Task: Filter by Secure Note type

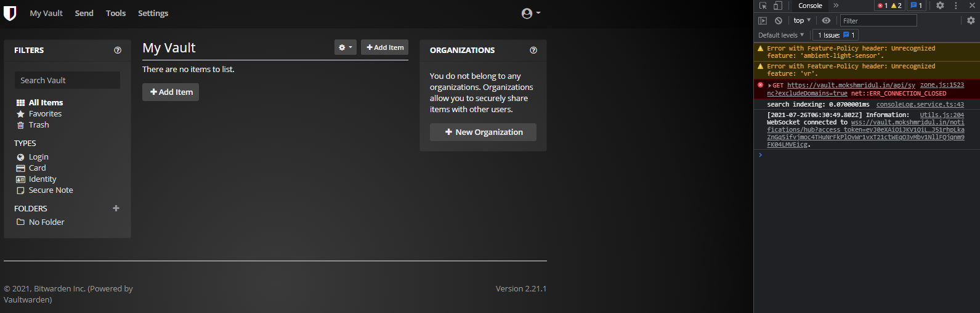Action: 51,190
